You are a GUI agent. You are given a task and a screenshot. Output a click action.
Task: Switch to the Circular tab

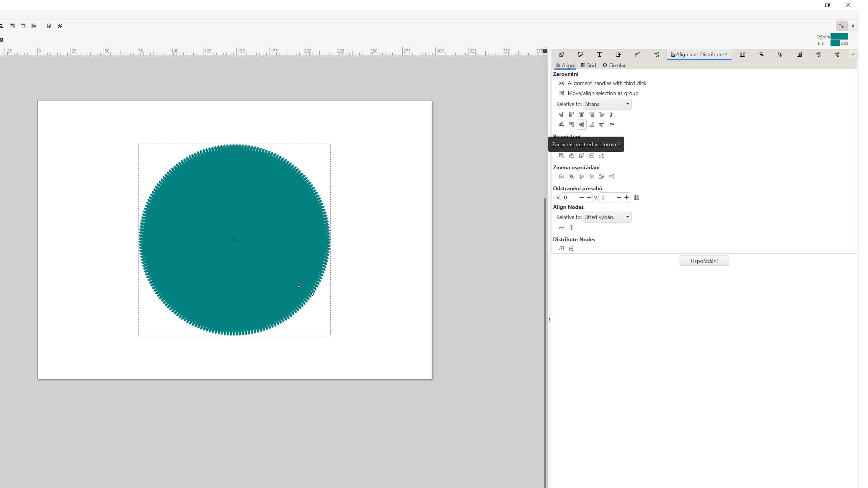tap(614, 65)
